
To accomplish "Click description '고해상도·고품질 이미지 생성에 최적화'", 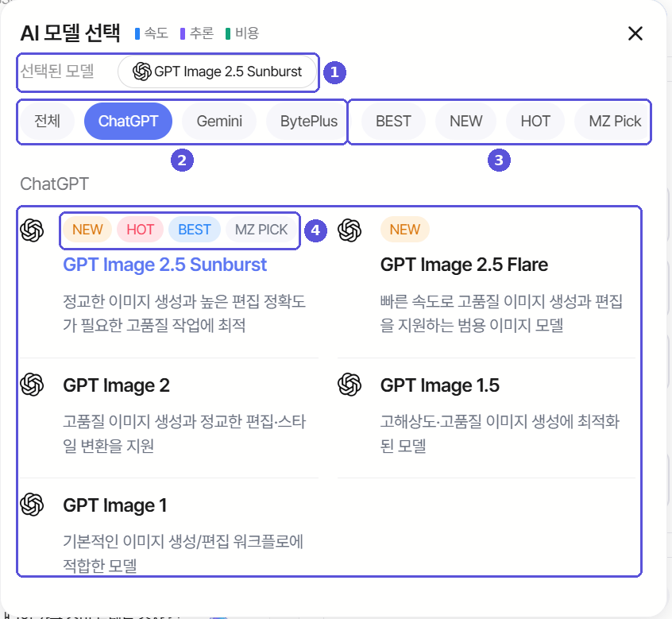I will [500, 422].
